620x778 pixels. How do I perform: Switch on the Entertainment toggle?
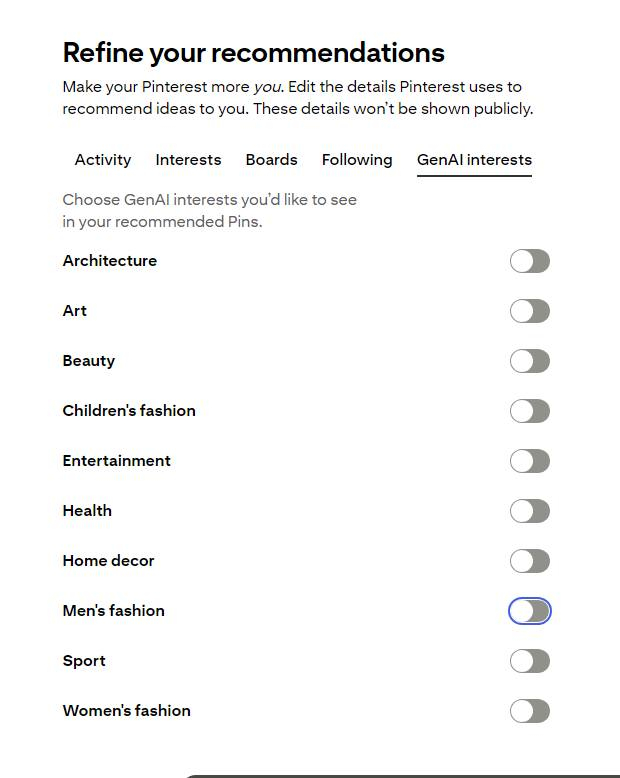coord(530,461)
